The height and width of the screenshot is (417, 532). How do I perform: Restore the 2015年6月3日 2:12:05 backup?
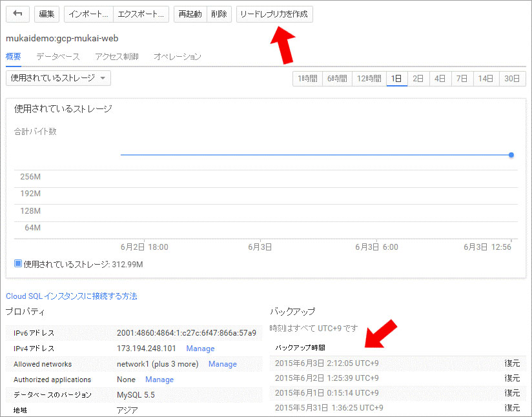513,363
